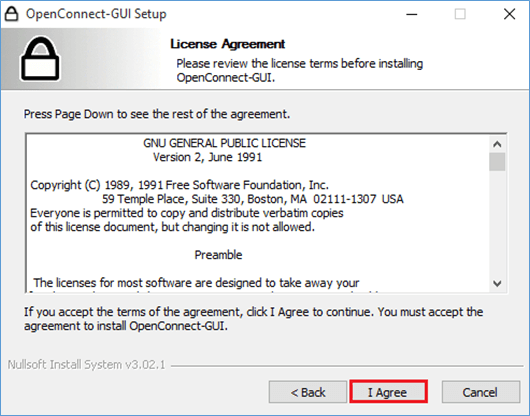Minimize the OpenConnect-GUI Setup window

click(x=411, y=14)
